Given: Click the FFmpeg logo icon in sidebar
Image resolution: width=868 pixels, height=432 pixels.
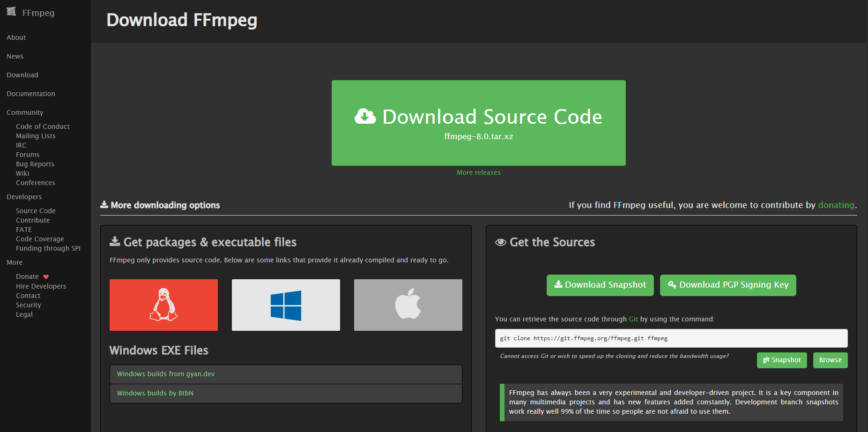Looking at the screenshot, I should (x=11, y=12).
